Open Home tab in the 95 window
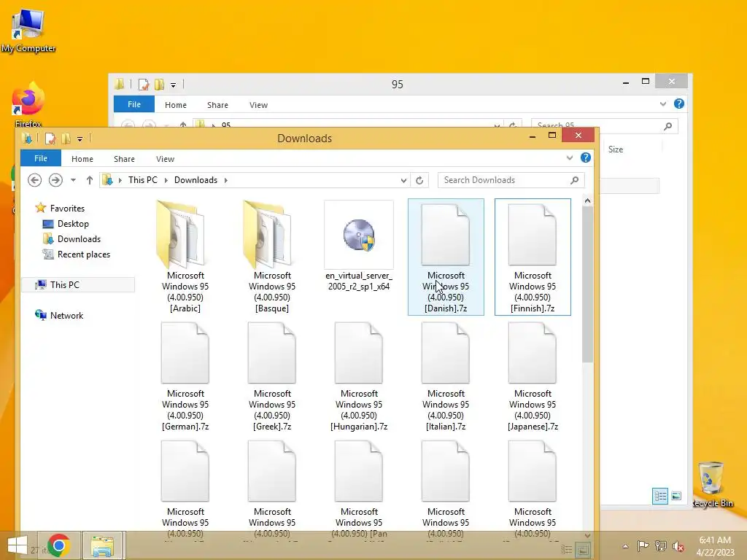This screenshot has height=560, width=747. 175,105
